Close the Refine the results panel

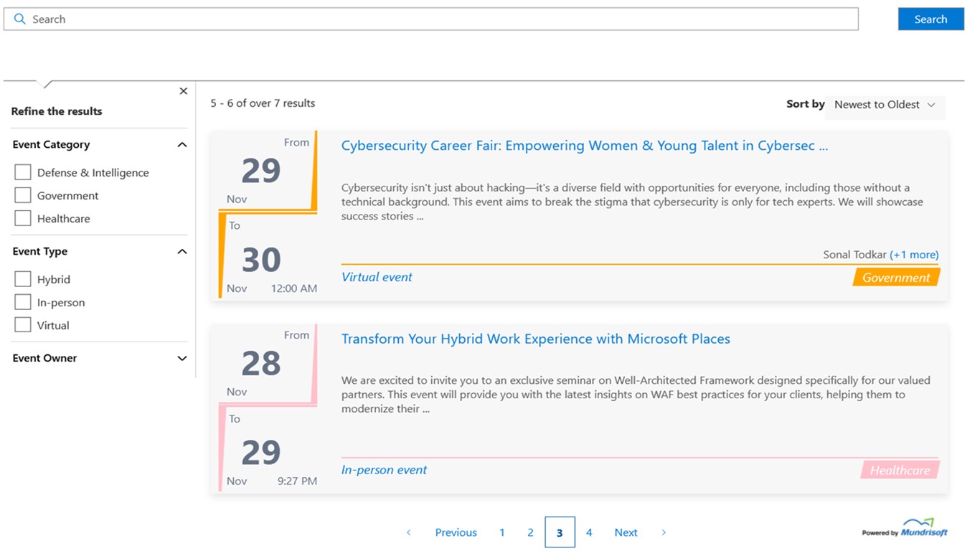click(184, 91)
